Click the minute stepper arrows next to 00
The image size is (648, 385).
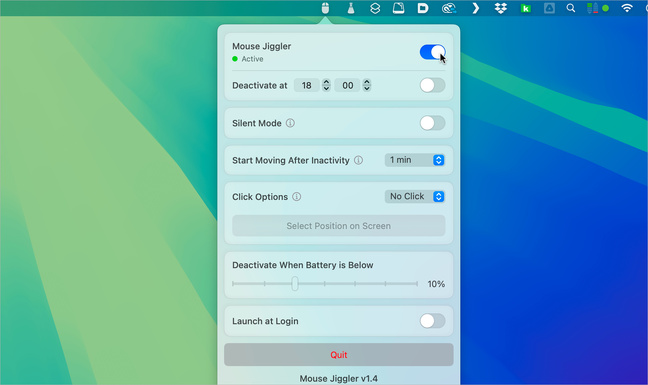(367, 85)
